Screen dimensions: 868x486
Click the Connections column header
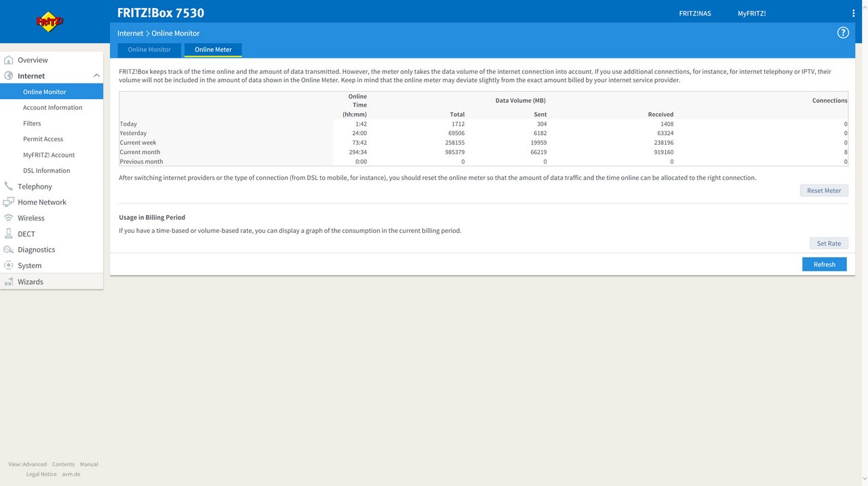point(830,100)
